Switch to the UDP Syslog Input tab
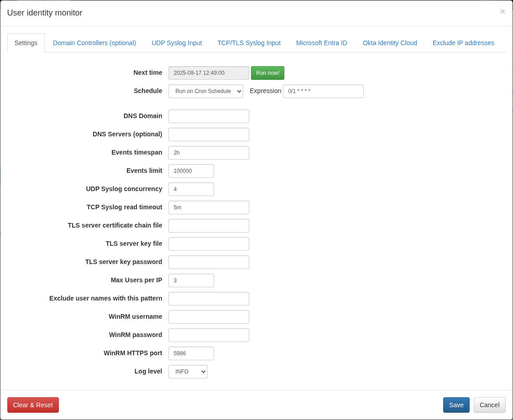Screen dimensions: 513x420 click(177, 43)
